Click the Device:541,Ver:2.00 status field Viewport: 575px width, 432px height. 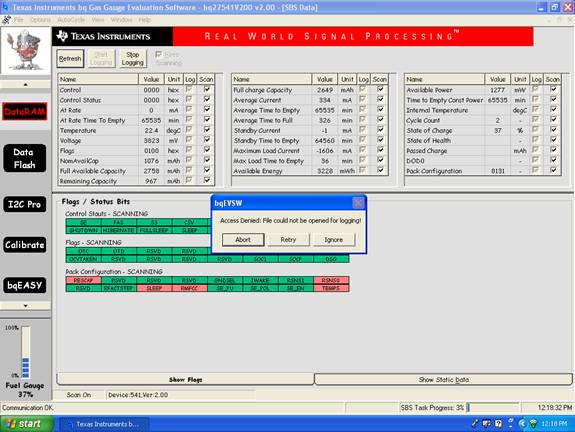click(180, 395)
